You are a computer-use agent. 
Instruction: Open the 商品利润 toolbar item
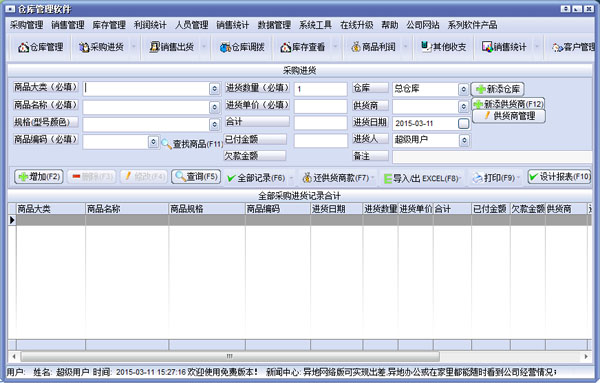(373, 47)
